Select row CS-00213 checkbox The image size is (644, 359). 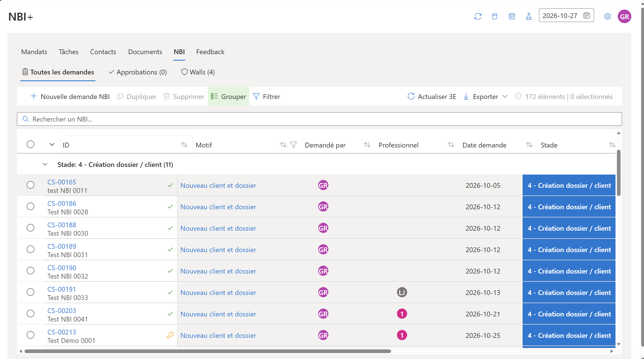pyautogui.click(x=30, y=335)
